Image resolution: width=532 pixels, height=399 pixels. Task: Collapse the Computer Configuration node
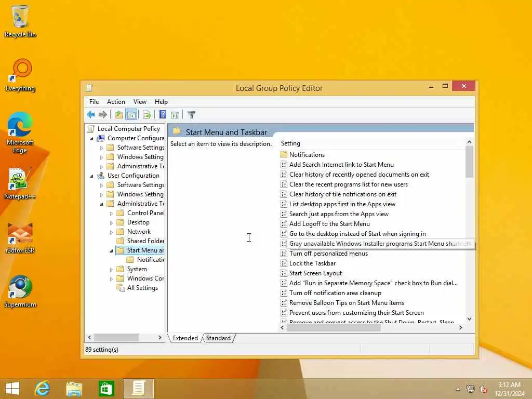click(x=91, y=138)
